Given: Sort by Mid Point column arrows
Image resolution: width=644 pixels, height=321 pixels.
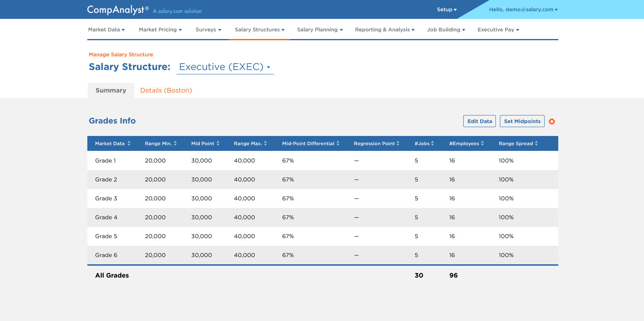Looking at the screenshot, I should pos(218,144).
